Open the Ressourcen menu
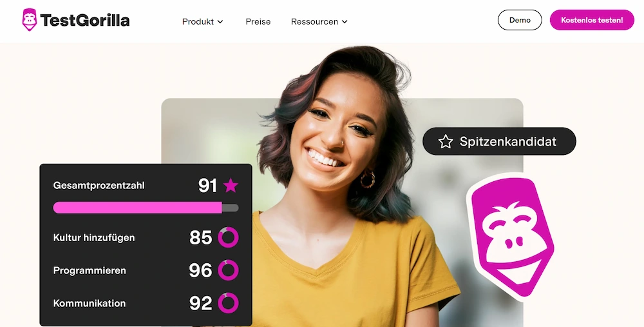This screenshot has width=644, height=327. [x=319, y=22]
